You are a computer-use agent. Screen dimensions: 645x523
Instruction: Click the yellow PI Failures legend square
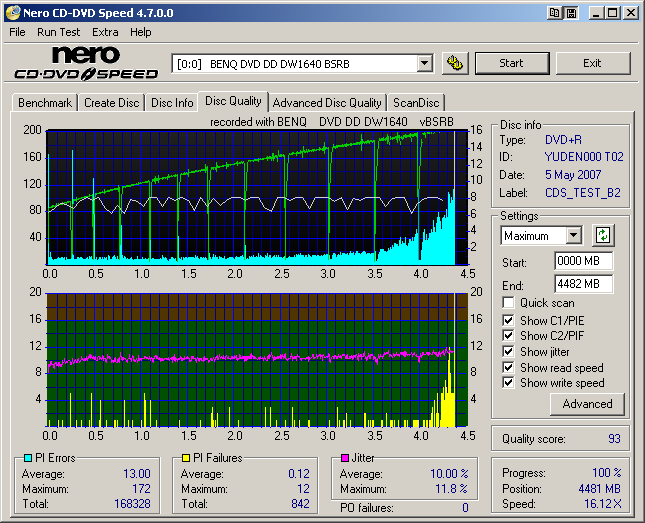[186, 458]
